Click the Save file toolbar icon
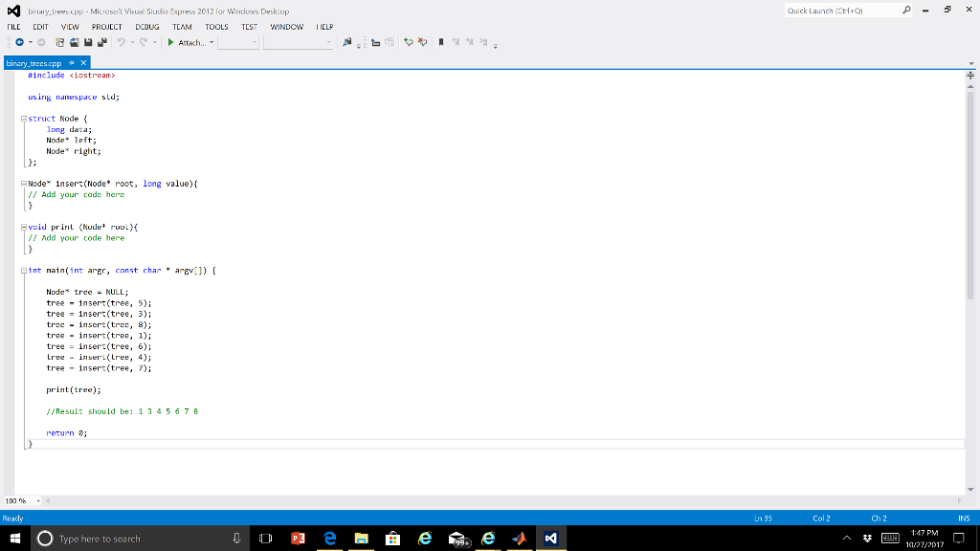Viewport: 980px width, 551px height. click(88, 42)
